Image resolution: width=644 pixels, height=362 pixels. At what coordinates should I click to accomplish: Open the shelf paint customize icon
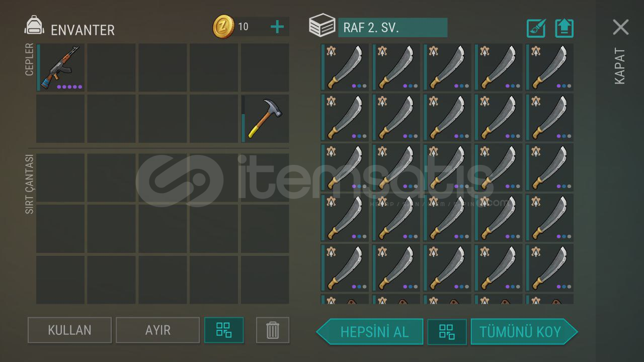[x=536, y=28]
